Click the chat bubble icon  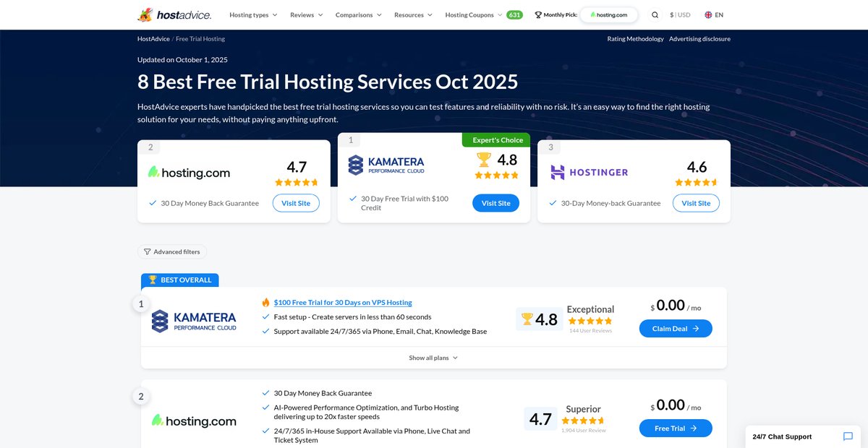(x=848, y=436)
